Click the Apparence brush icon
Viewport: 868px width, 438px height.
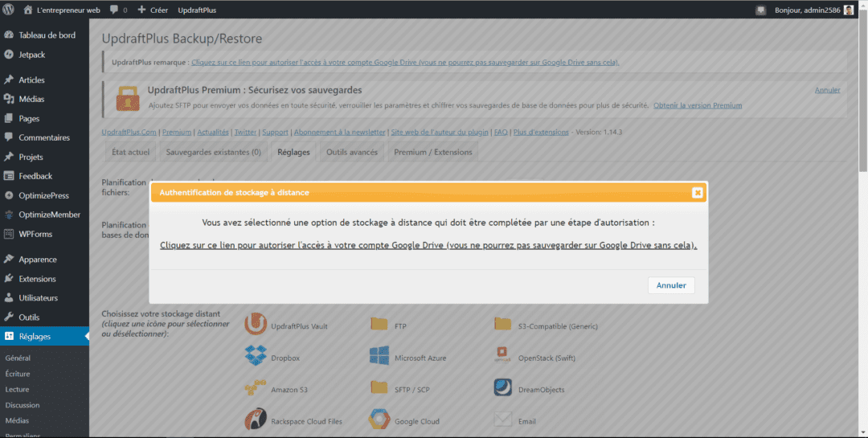click(9, 259)
